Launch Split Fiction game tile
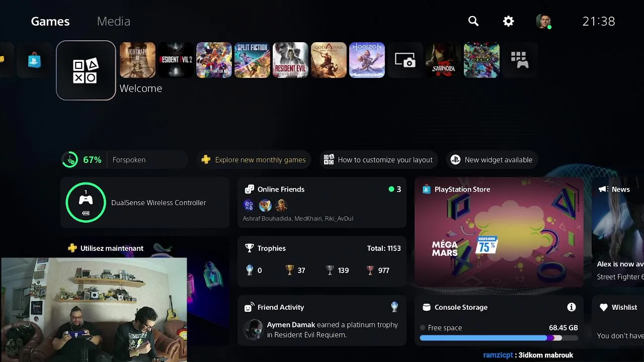The image size is (644, 362). pos(252,60)
